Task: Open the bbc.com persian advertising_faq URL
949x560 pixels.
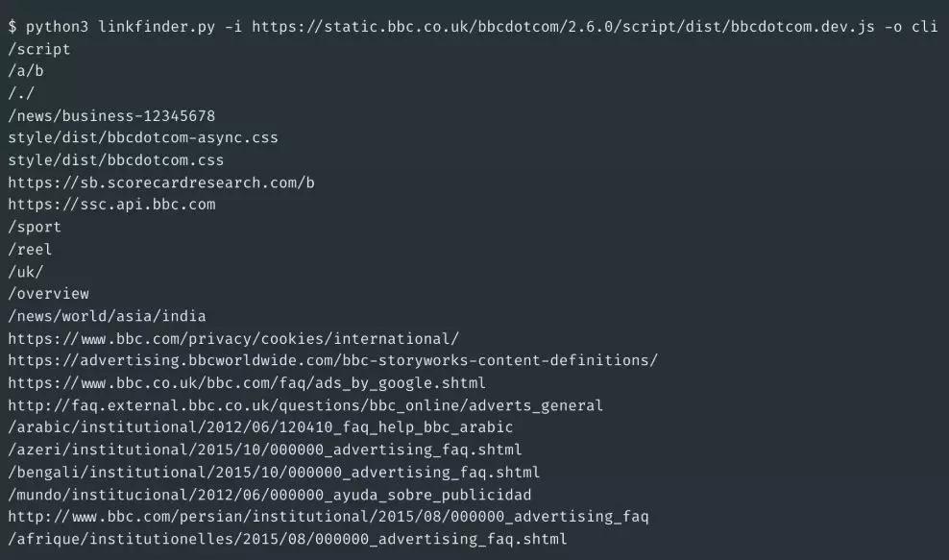Action: coord(328,517)
